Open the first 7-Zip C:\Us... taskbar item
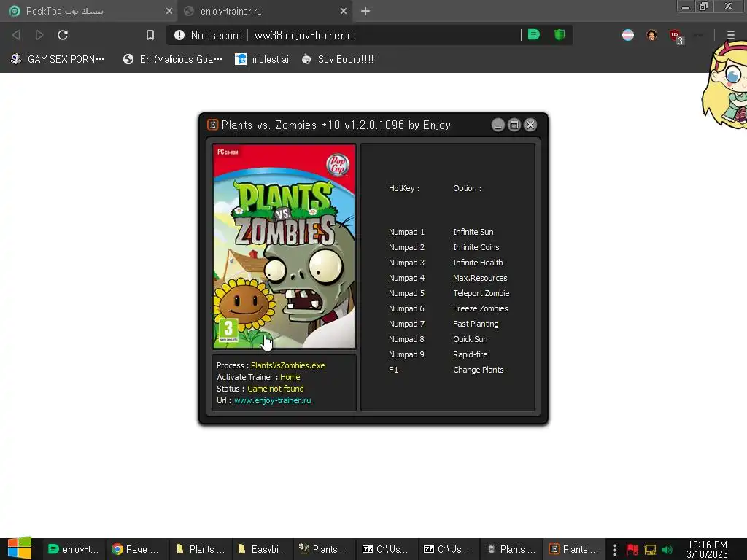This screenshot has width=747, height=560. (x=387, y=549)
